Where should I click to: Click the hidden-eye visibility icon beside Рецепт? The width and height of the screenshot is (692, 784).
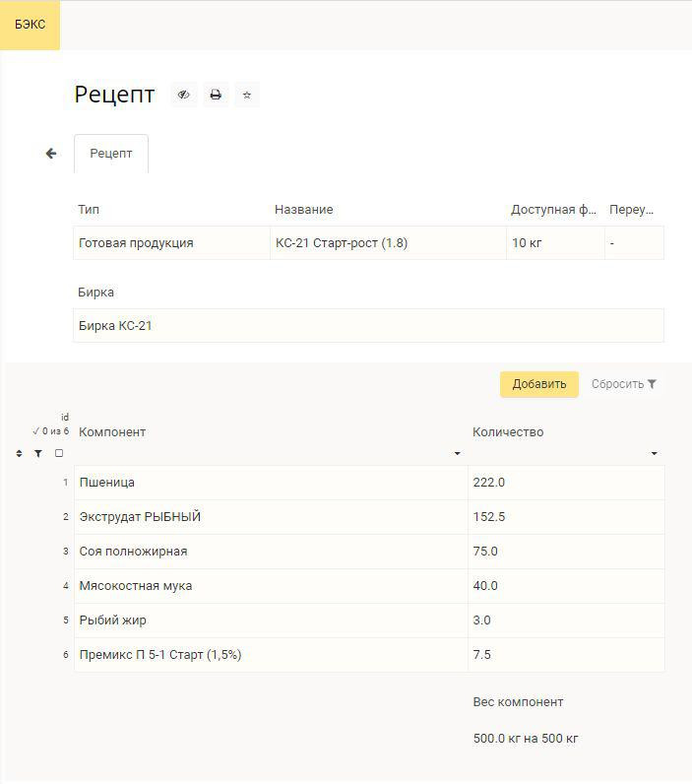[183, 95]
